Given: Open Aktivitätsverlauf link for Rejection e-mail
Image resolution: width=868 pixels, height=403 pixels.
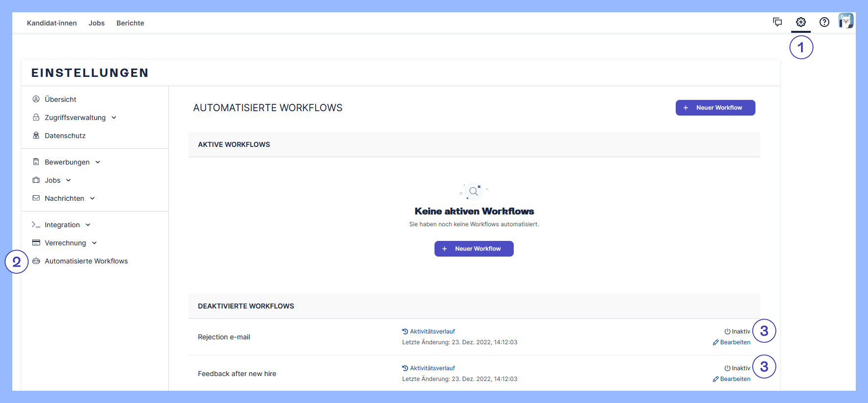Looking at the screenshot, I should click(432, 332).
